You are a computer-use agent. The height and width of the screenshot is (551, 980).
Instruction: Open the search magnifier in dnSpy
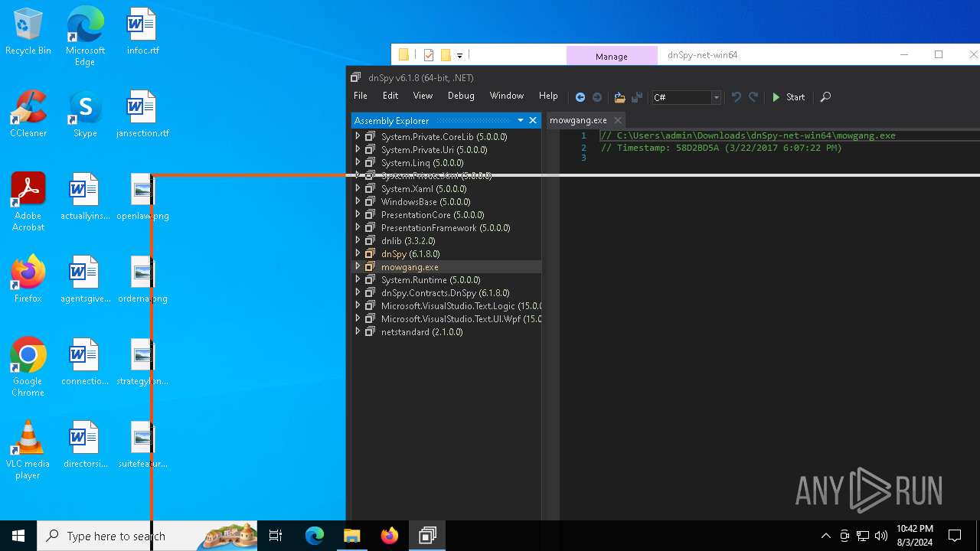(x=825, y=97)
